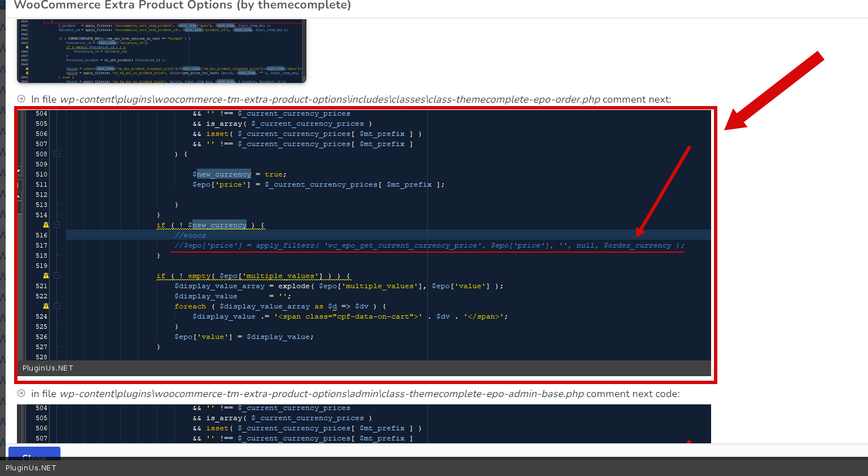868x476 pixels.
Task: Collapse the fold on the multiple_values if-block
Action: point(56,276)
